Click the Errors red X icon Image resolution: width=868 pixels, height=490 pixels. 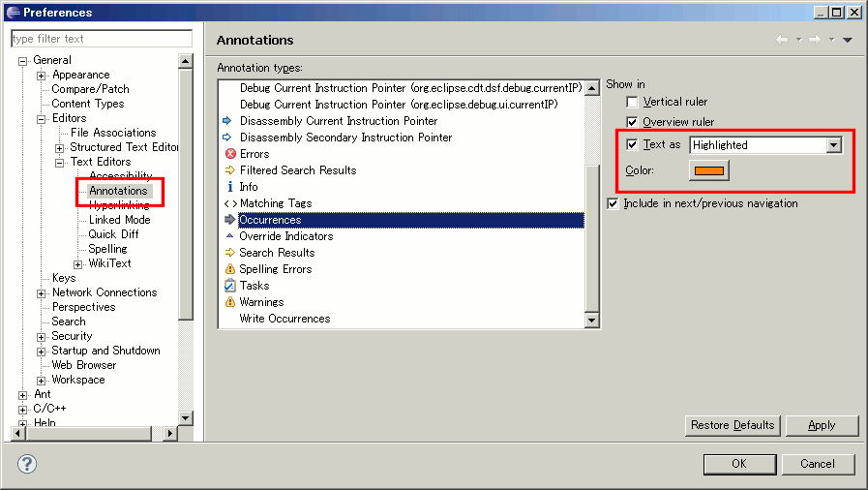pos(229,154)
